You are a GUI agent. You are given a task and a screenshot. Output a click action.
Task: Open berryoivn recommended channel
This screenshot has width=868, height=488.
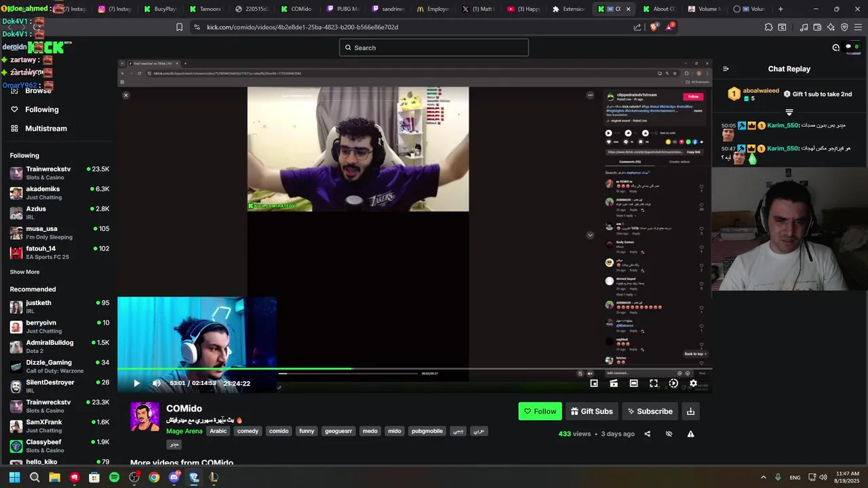[60, 326]
